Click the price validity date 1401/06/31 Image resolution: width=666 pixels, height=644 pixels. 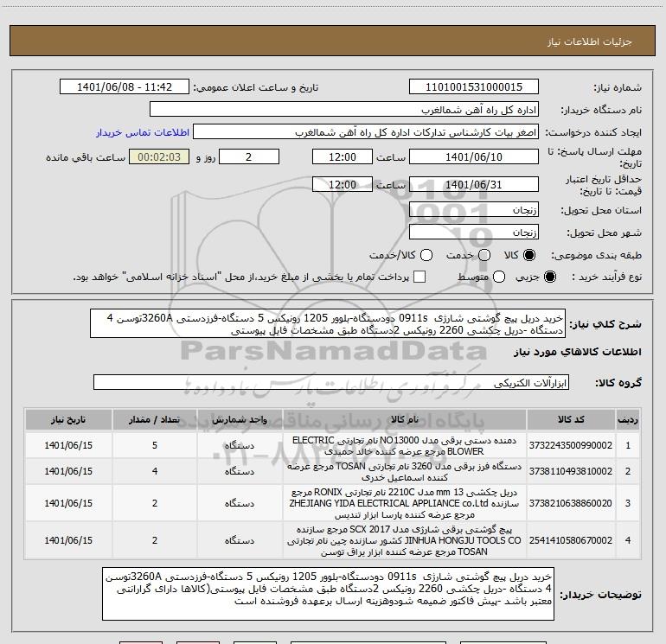pos(474,184)
